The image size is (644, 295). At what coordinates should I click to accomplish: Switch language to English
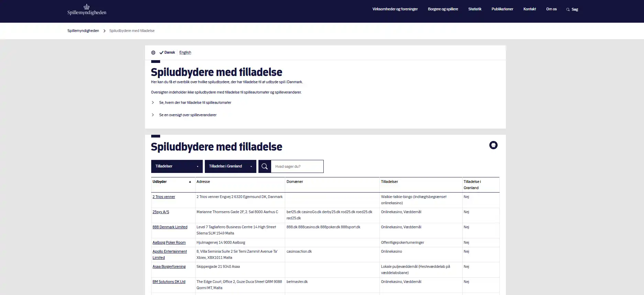coord(185,53)
